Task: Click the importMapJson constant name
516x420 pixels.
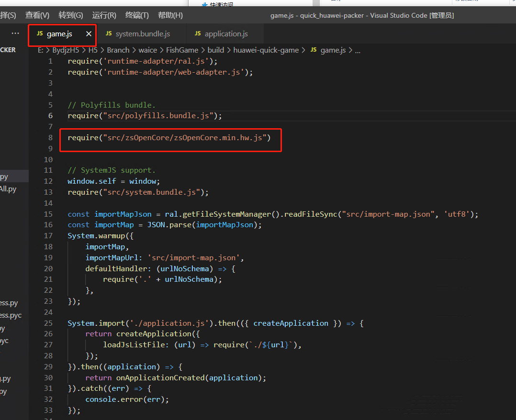Action: [x=123, y=214]
